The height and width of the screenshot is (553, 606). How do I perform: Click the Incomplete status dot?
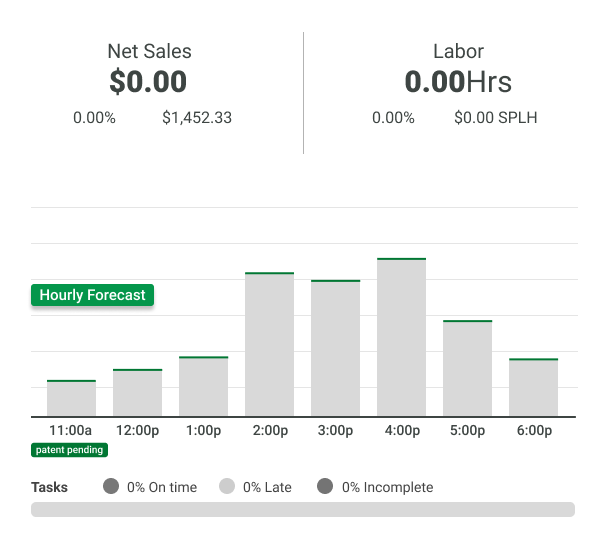tap(325, 487)
